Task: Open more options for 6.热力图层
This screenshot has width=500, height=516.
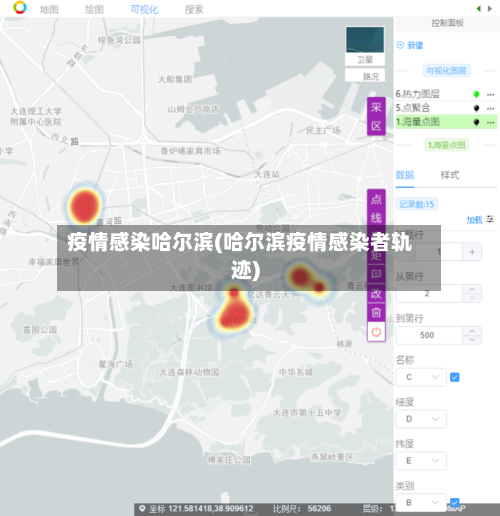Action: pyautogui.click(x=490, y=95)
